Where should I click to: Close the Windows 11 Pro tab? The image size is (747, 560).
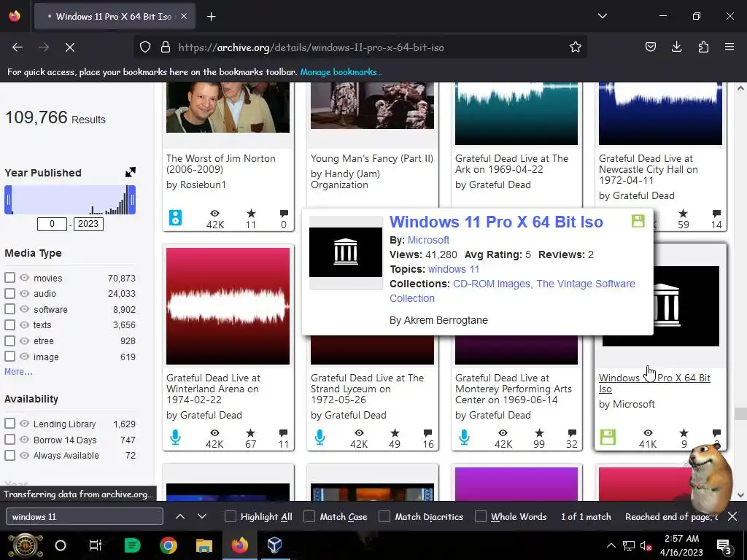point(184,17)
